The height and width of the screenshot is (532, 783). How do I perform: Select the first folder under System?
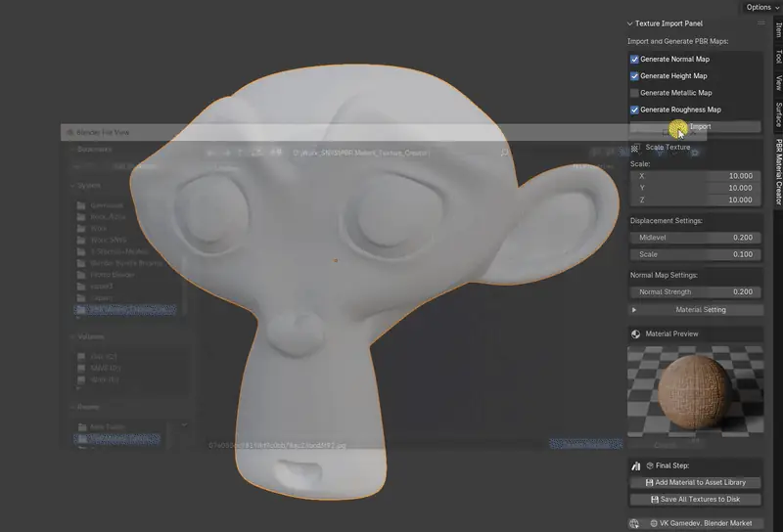125,205
